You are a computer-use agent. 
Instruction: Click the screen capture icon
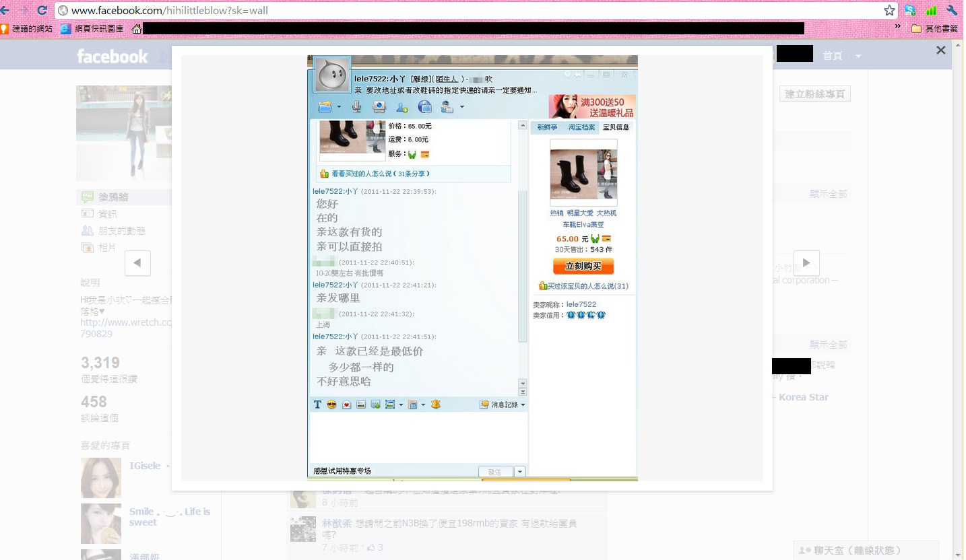[x=390, y=405]
